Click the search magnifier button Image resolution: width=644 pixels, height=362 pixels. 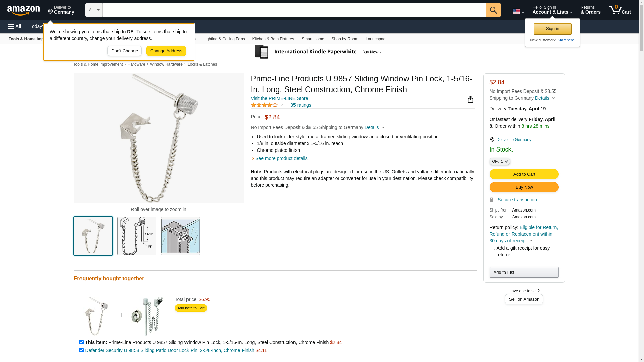(493, 10)
